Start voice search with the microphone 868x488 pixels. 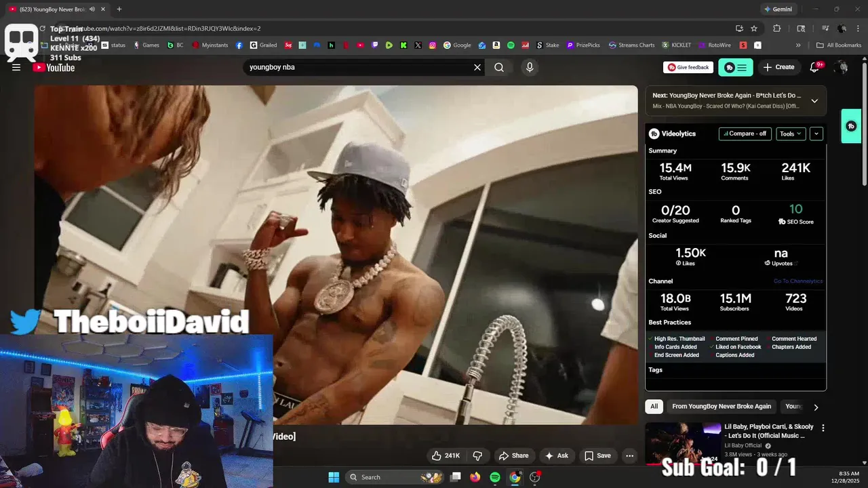pyautogui.click(x=530, y=67)
